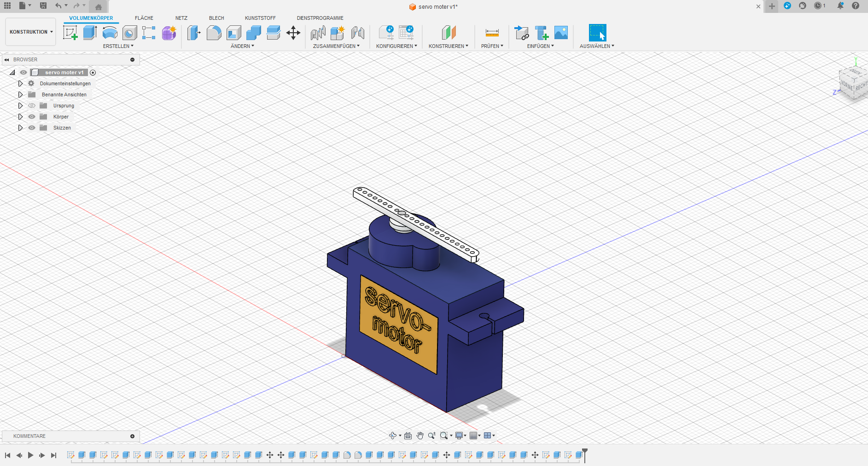Jump to the timeline start

(7, 455)
